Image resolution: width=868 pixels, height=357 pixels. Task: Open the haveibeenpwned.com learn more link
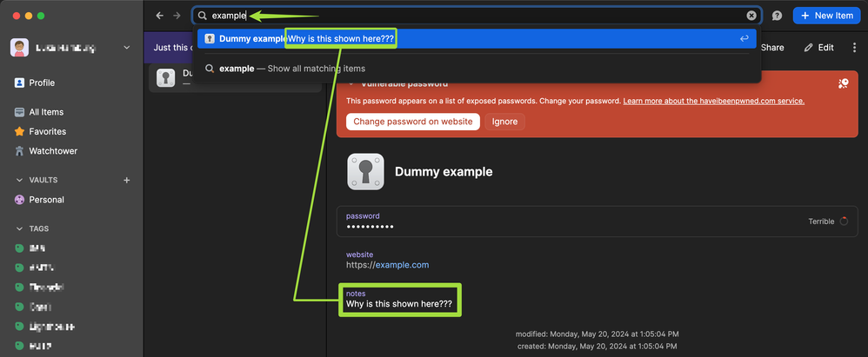pos(713,101)
